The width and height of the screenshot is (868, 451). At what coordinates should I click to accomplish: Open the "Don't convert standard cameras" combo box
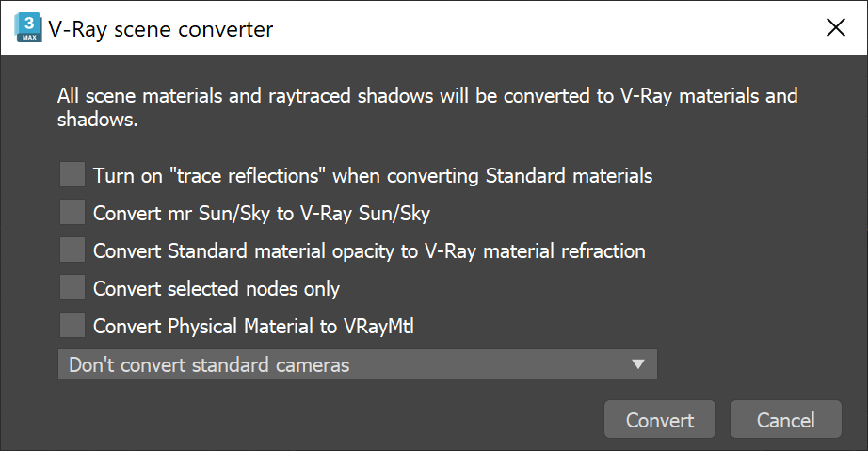(x=358, y=364)
